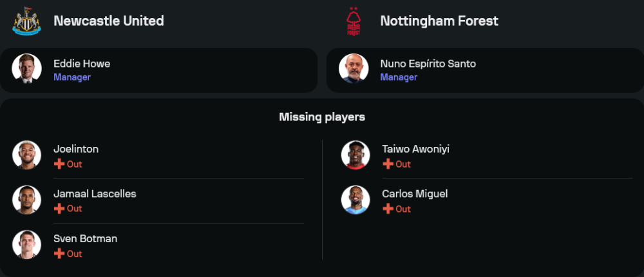Click the Newcastle United club crest

(26, 21)
